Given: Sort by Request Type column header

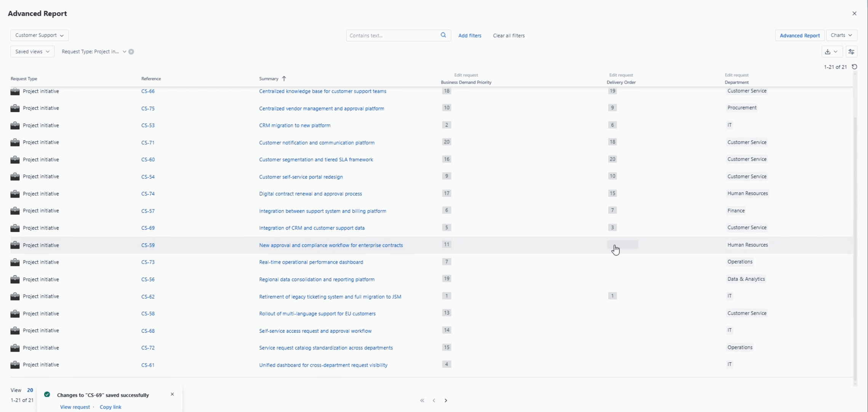Looking at the screenshot, I should pyautogui.click(x=24, y=79).
